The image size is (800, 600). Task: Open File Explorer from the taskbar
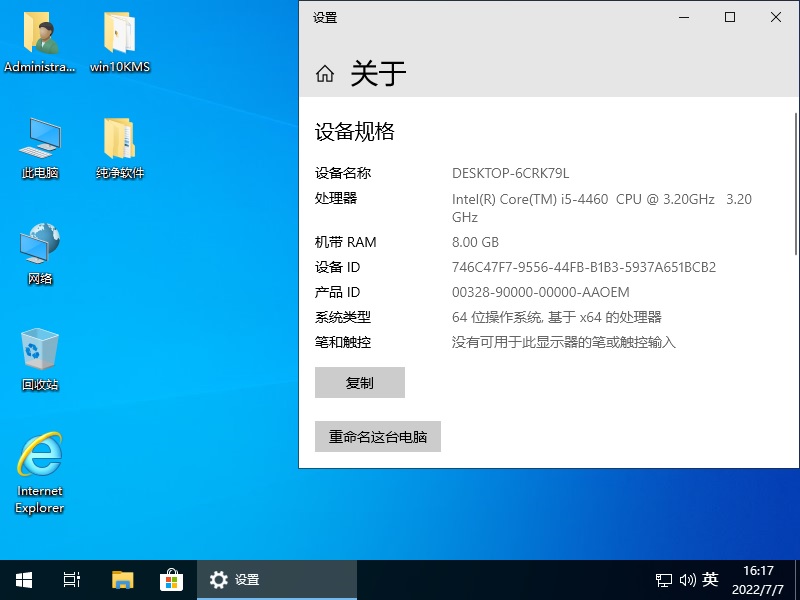(x=122, y=579)
